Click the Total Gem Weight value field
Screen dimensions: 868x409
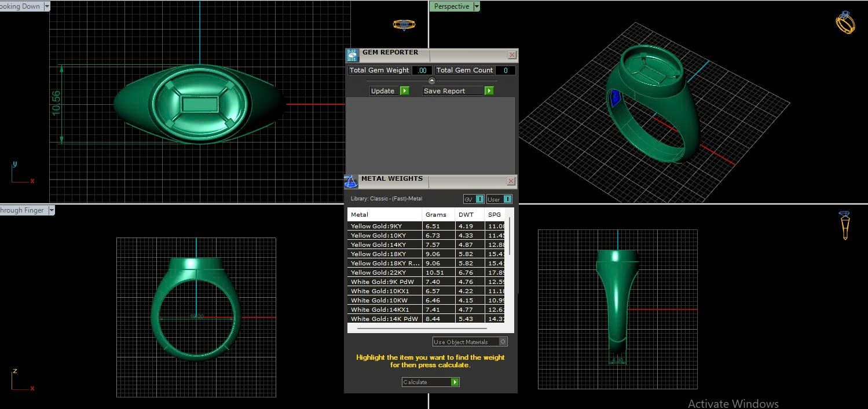tap(422, 70)
